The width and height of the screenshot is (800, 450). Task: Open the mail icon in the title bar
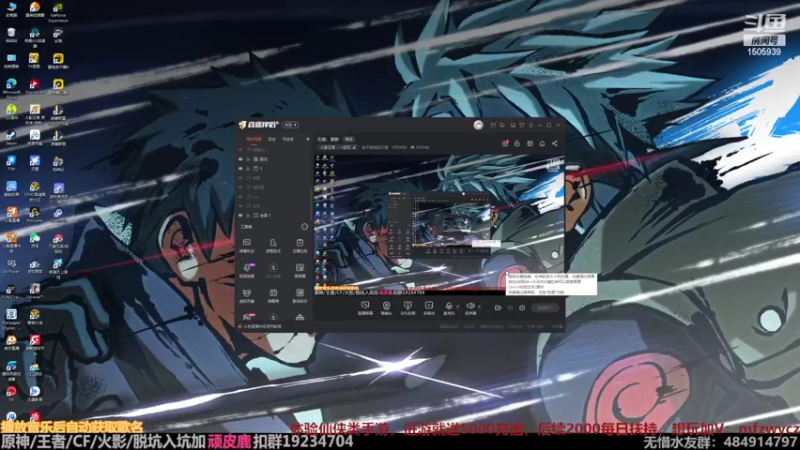pos(502,125)
